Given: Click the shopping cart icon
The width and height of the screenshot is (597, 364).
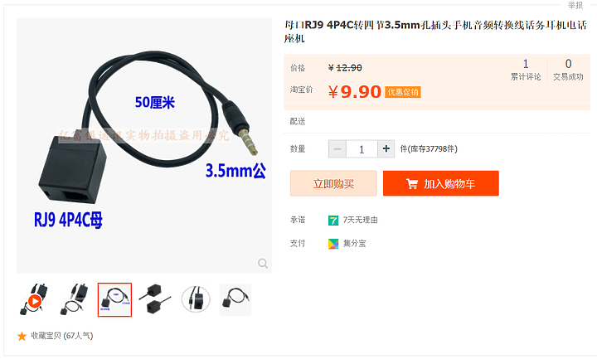Looking at the screenshot, I should tap(412, 183).
